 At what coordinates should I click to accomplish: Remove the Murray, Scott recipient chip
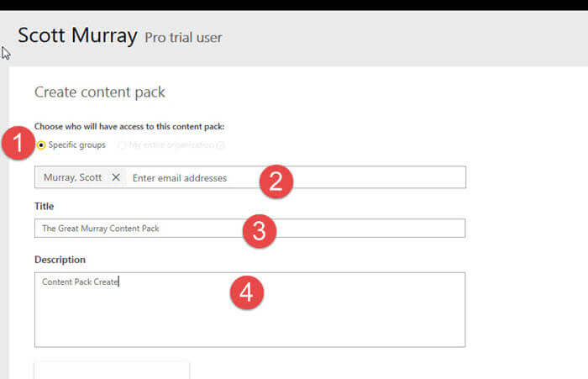[x=116, y=177]
